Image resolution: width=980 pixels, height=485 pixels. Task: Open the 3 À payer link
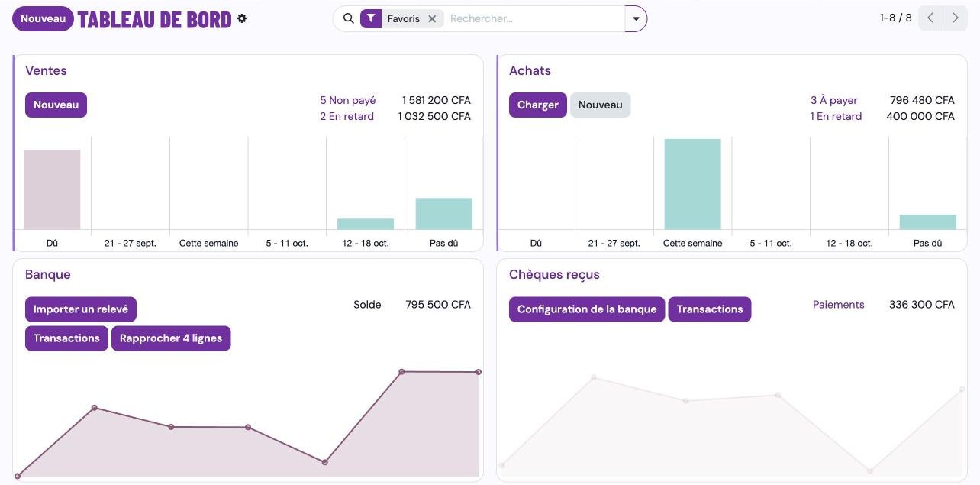pos(833,100)
